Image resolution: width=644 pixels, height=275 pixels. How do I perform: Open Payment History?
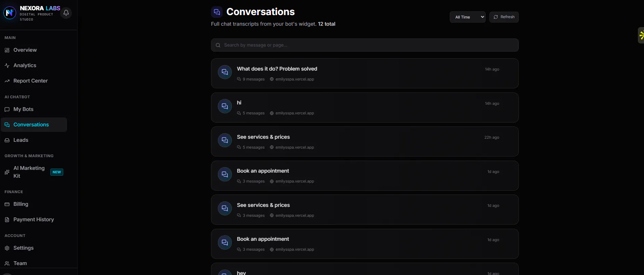click(x=34, y=220)
